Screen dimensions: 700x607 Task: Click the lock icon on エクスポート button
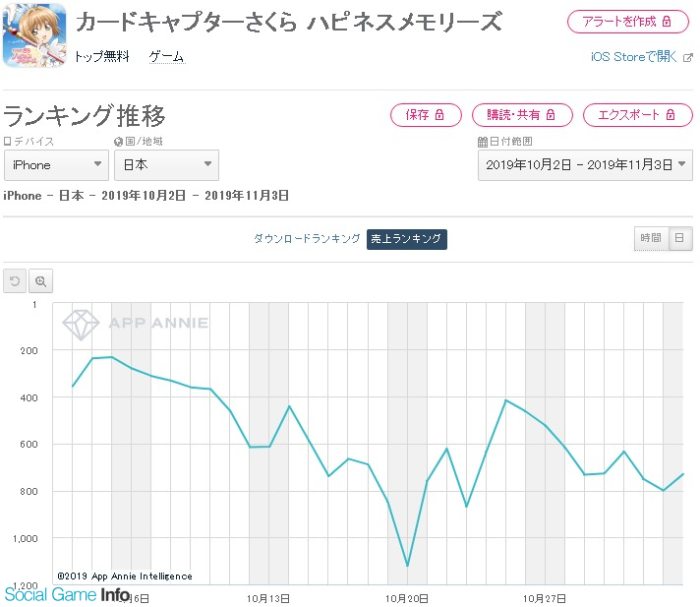[x=671, y=115]
